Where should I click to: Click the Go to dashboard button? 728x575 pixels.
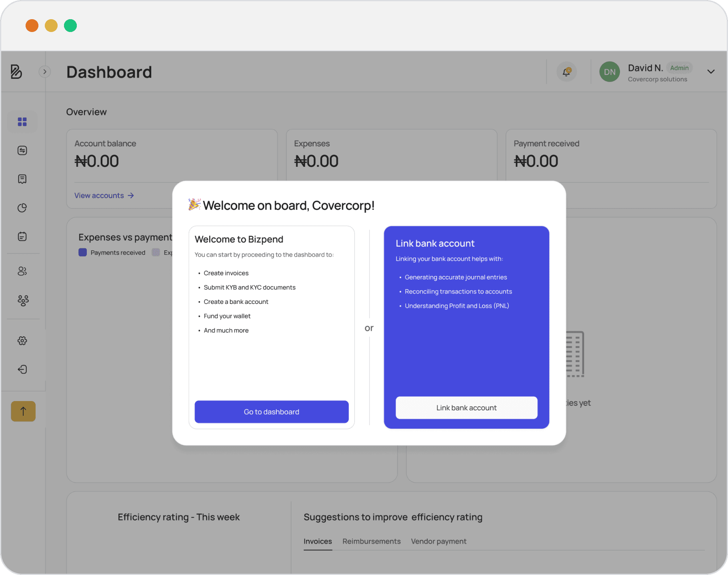click(271, 412)
